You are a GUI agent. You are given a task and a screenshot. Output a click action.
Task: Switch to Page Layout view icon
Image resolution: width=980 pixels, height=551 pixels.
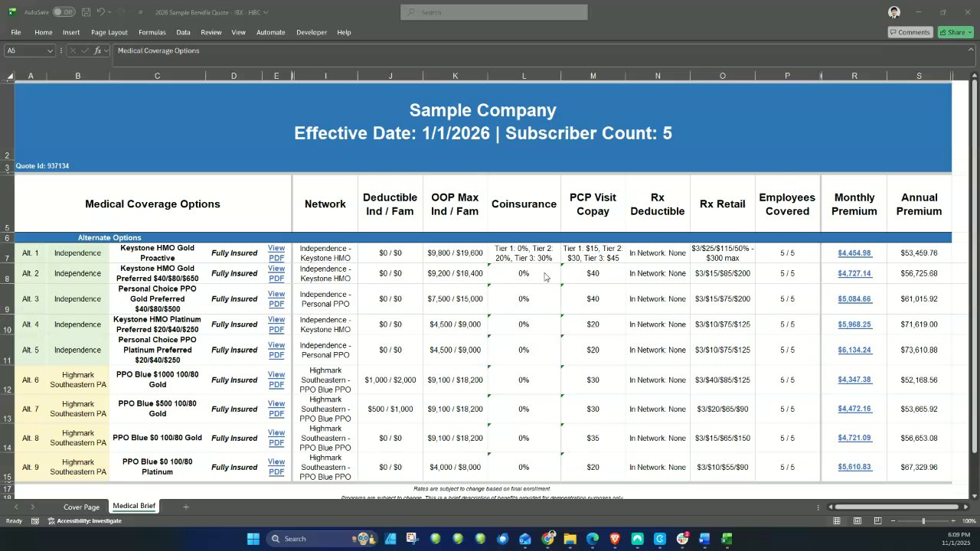[x=858, y=521]
